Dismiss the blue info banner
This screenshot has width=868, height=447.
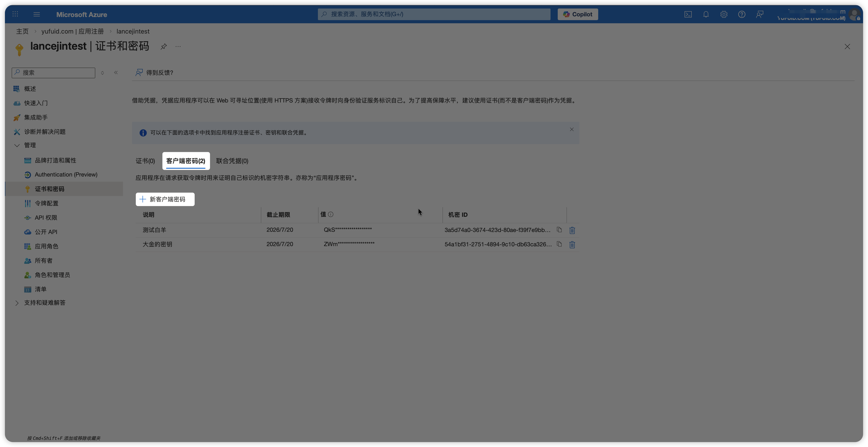572,129
